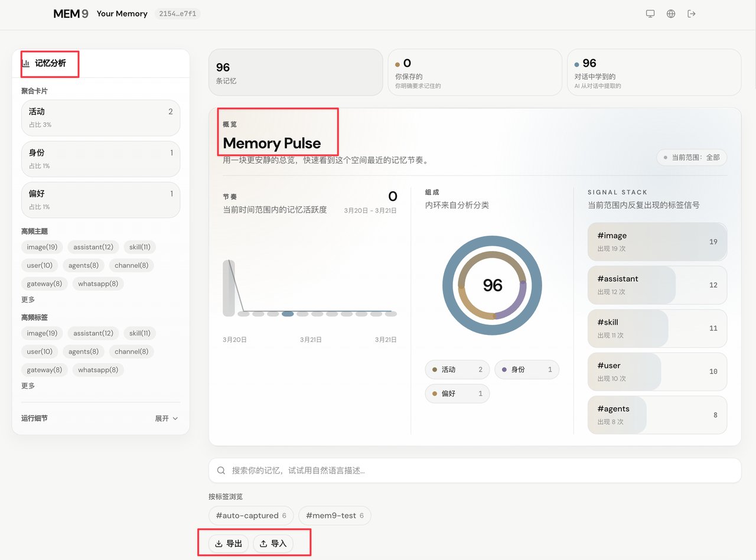Screen dimensions: 756x560
Task: Select image(19) under 高频主题
Action: (42, 247)
